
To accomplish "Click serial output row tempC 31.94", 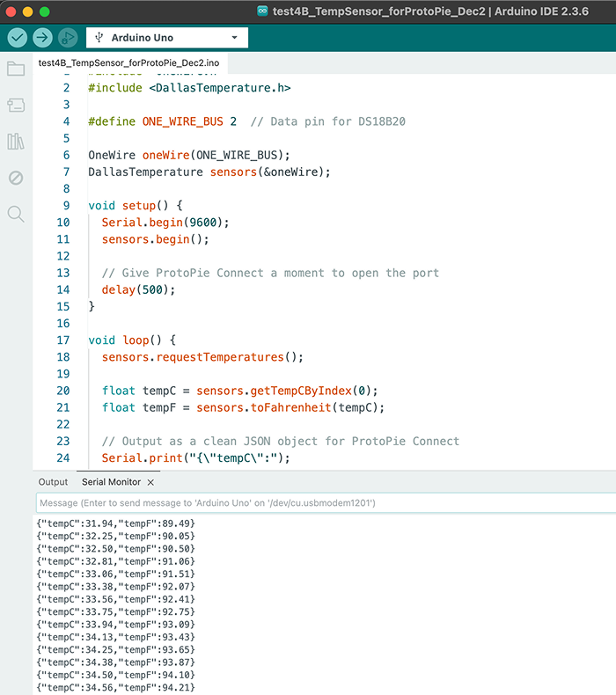I will 116,523.
